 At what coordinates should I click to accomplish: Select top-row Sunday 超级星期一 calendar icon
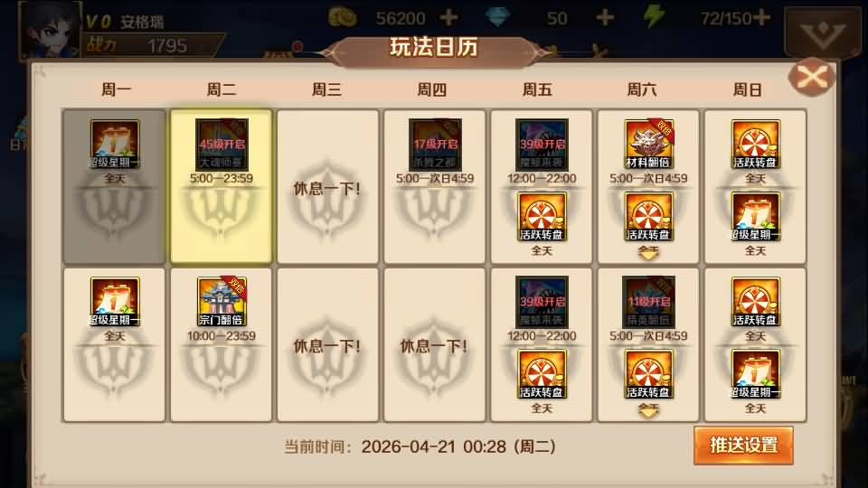[755, 216]
